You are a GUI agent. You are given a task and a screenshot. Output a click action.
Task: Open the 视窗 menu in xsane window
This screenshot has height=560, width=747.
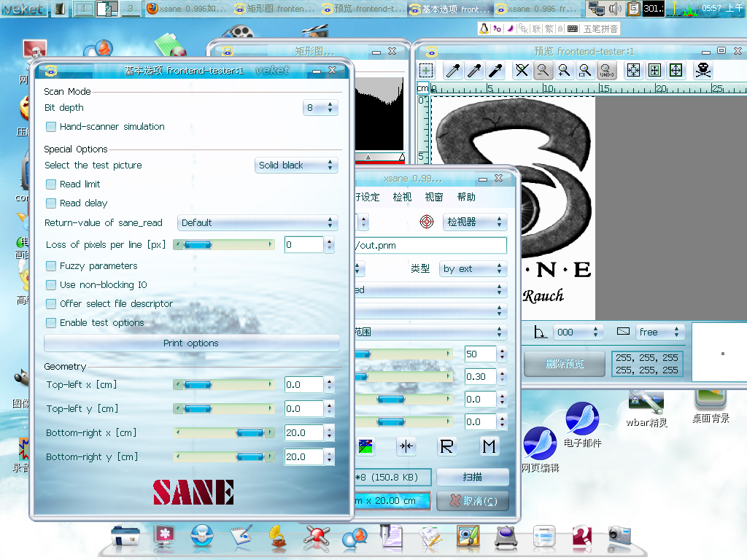click(434, 197)
